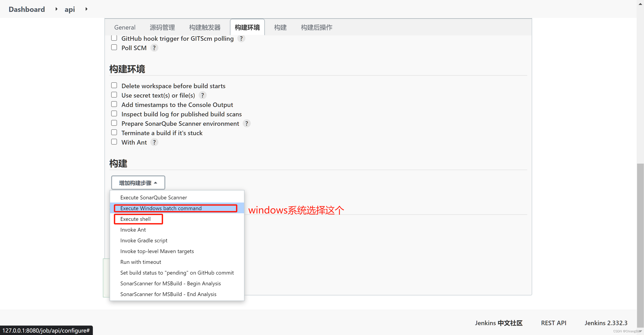Enable the With Ant checkbox
This screenshot has width=644, height=335.
tap(114, 142)
